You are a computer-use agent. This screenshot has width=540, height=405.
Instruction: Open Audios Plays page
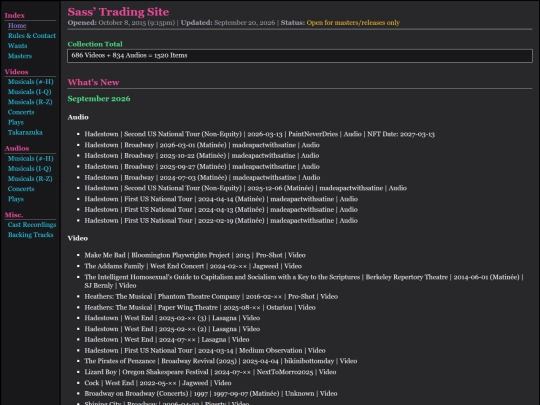pos(16,199)
